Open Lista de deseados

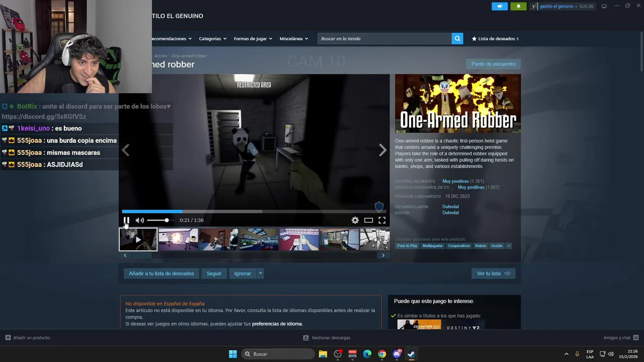495,39
